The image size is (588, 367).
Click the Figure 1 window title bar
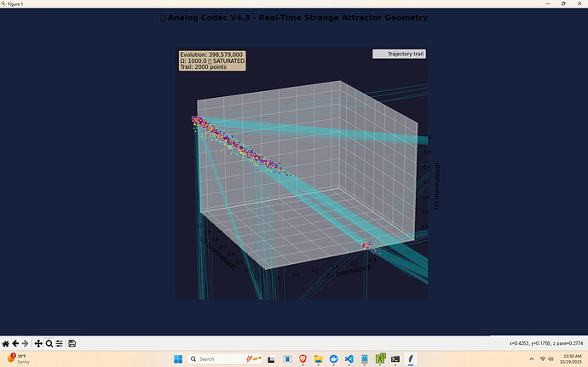click(x=256, y=3)
